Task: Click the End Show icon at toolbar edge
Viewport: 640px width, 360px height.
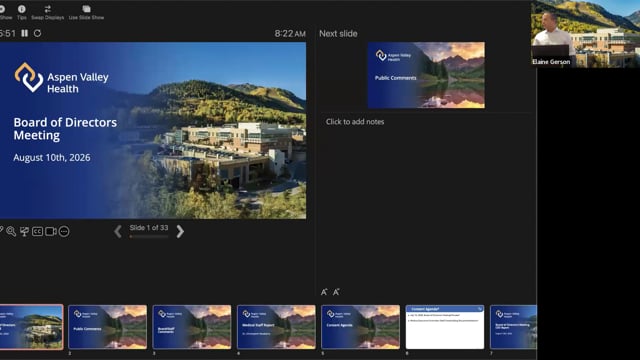Action: pos(2,9)
